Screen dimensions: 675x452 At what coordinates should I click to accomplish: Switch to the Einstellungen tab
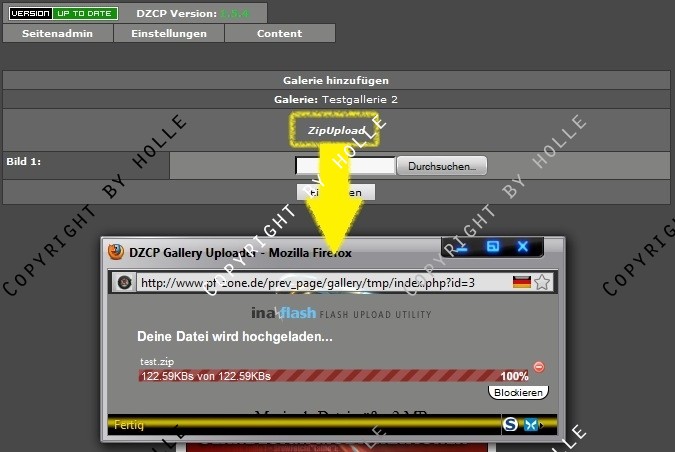[x=169, y=33]
